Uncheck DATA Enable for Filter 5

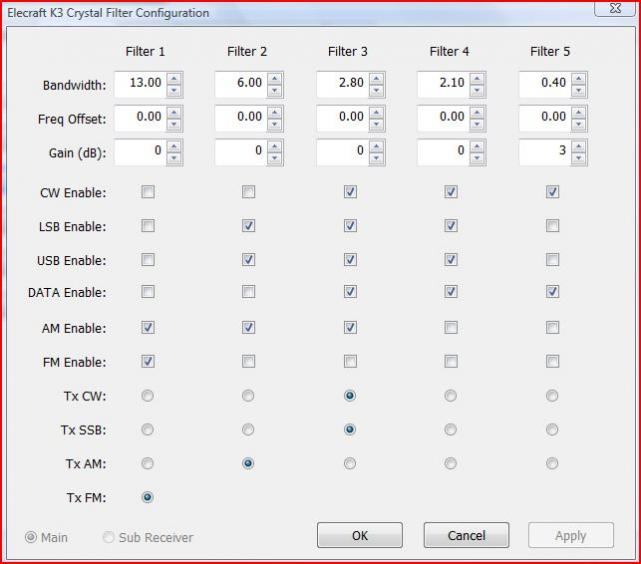(x=552, y=292)
